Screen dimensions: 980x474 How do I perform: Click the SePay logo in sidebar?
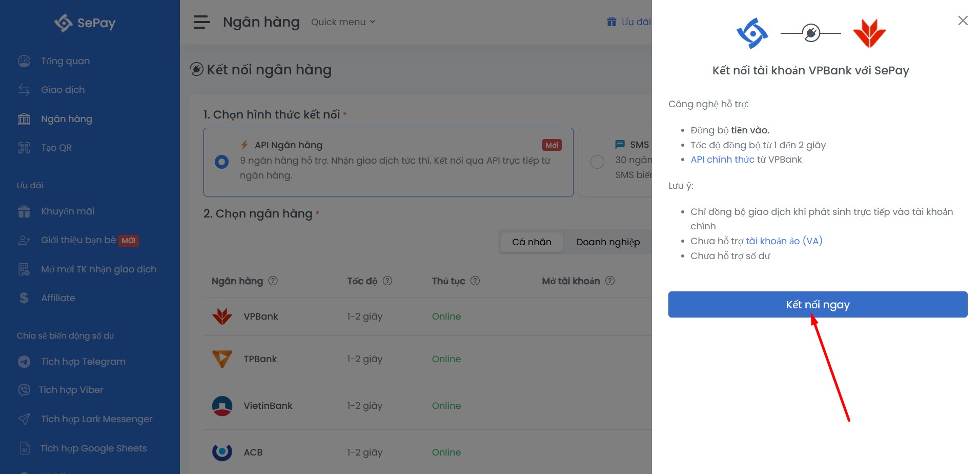point(85,23)
